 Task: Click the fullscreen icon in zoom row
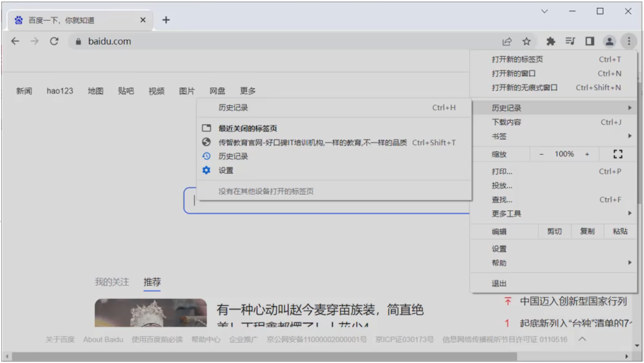(617, 154)
